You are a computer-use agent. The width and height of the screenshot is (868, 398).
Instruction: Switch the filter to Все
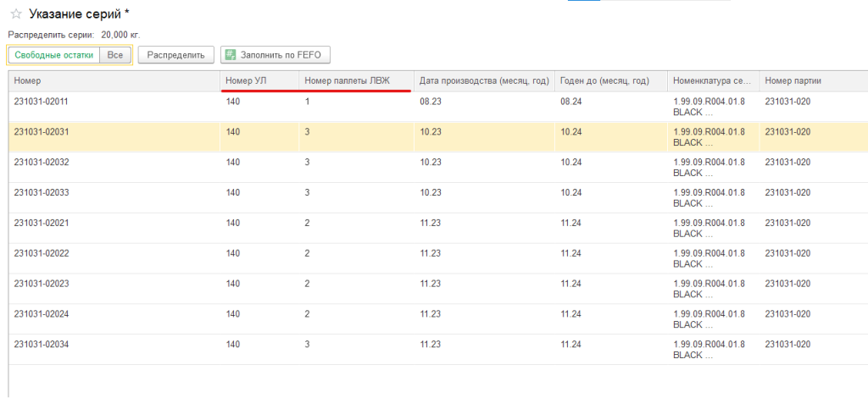[x=115, y=55]
